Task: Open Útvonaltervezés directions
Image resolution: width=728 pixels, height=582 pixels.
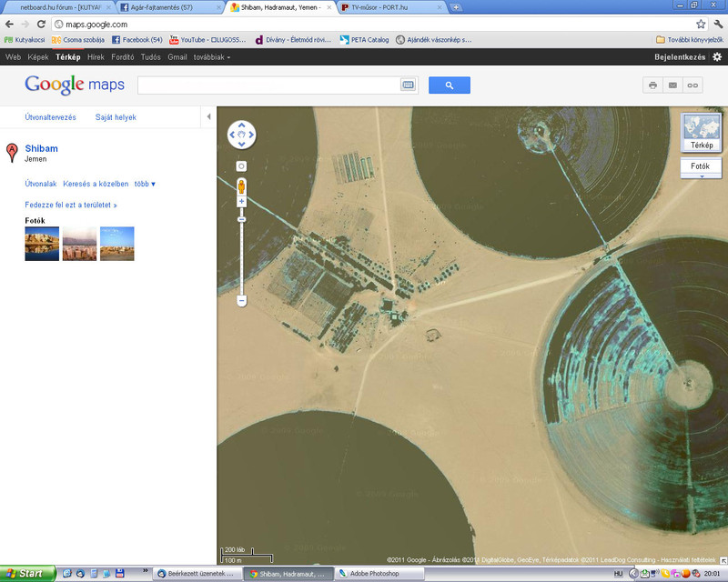Action: coord(50,117)
